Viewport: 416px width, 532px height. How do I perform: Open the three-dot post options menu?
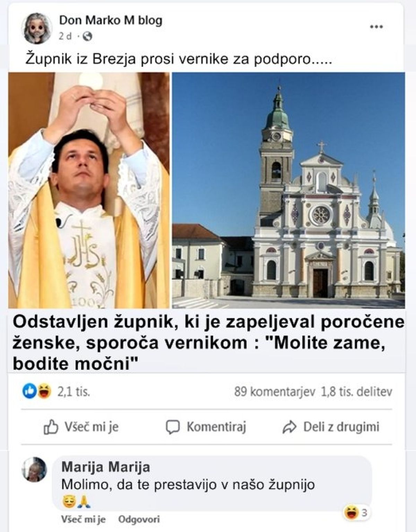[x=376, y=27]
